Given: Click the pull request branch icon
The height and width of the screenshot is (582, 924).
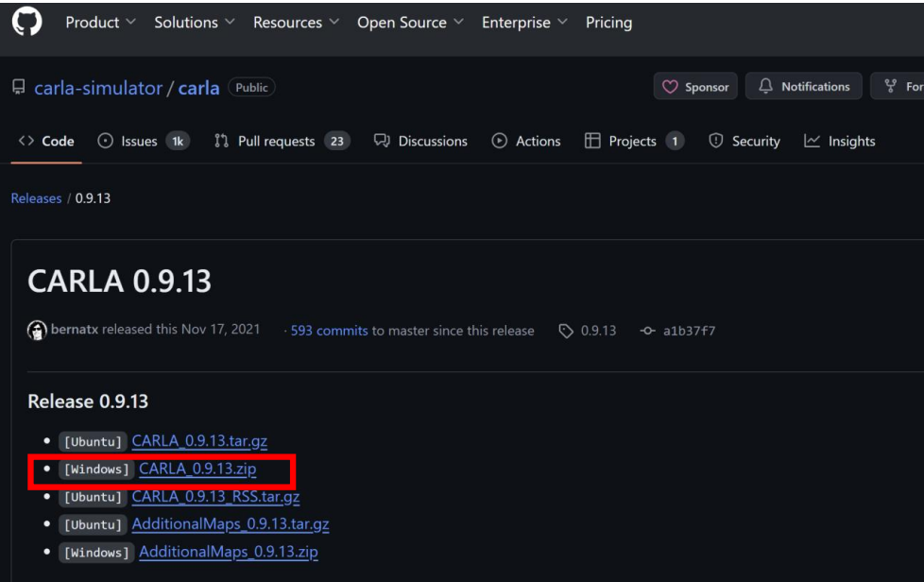Looking at the screenshot, I should pyautogui.click(x=222, y=140).
